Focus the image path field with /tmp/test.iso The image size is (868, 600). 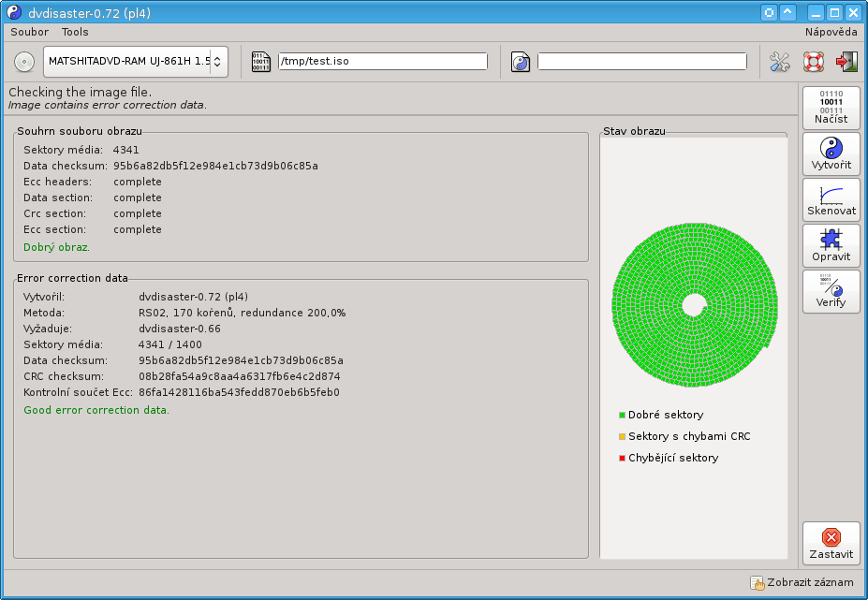click(x=383, y=62)
